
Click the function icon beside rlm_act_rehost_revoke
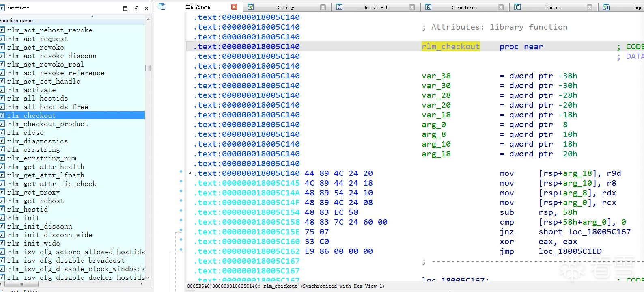click(x=2, y=30)
